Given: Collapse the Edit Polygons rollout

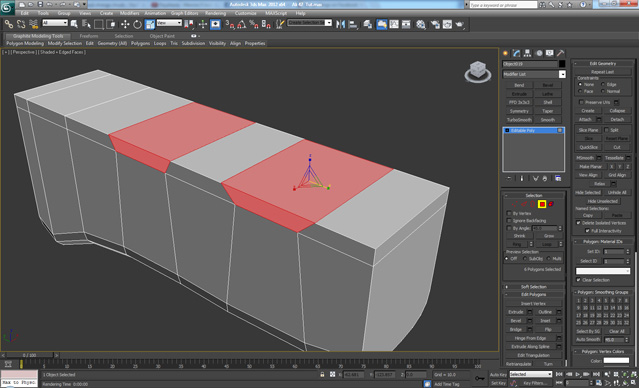Looking at the screenshot, I should click(533, 294).
